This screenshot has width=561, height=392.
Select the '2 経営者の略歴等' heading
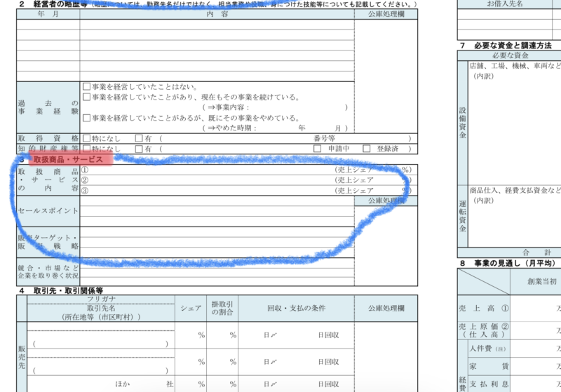click(x=53, y=4)
